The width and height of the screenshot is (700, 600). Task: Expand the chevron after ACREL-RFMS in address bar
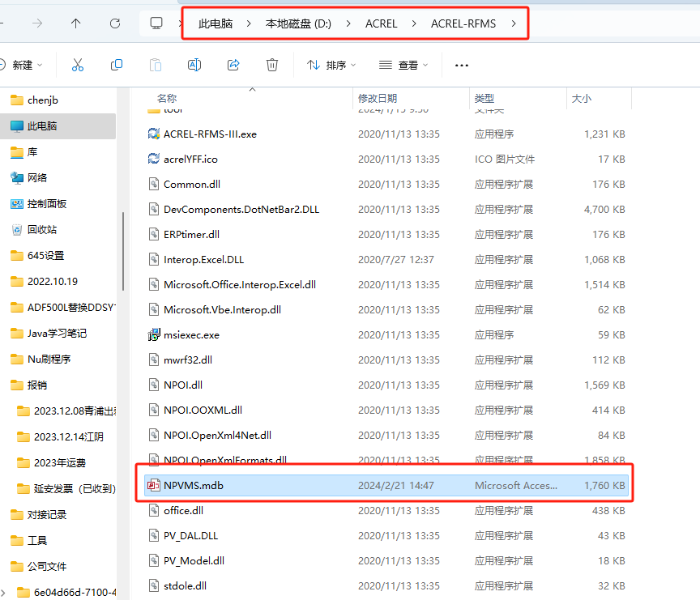(514, 23)
